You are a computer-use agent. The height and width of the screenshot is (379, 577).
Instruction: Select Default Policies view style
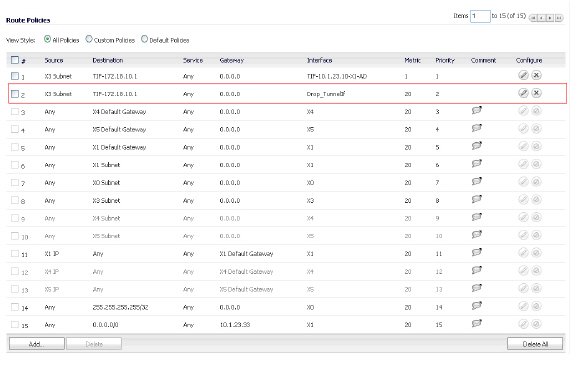click(x=145, y=39)
